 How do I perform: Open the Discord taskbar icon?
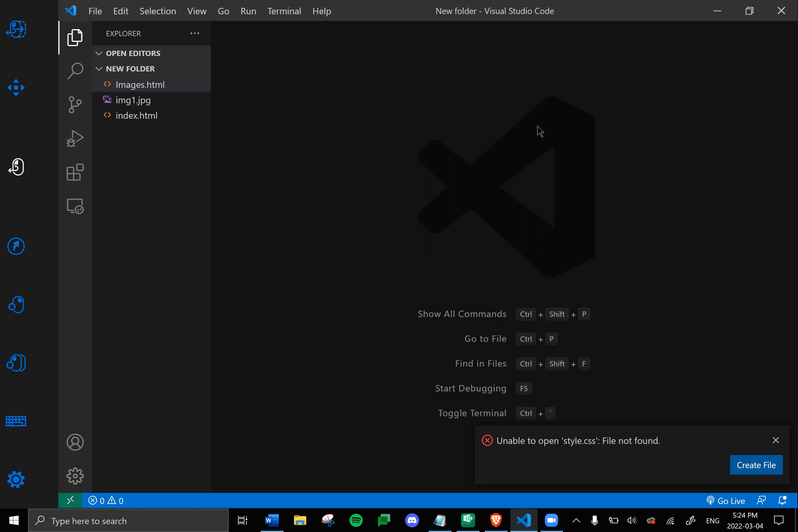tap(412, 520)
